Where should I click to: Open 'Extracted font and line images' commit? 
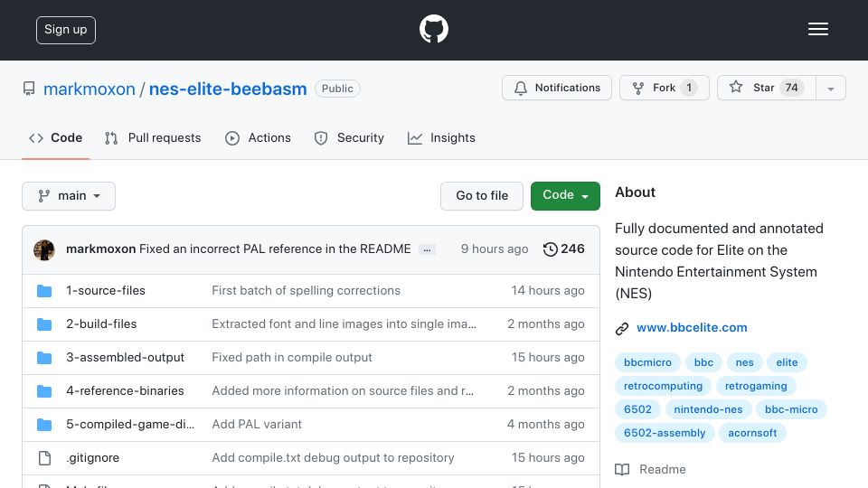pyautogui.click(x=344, y=324)
